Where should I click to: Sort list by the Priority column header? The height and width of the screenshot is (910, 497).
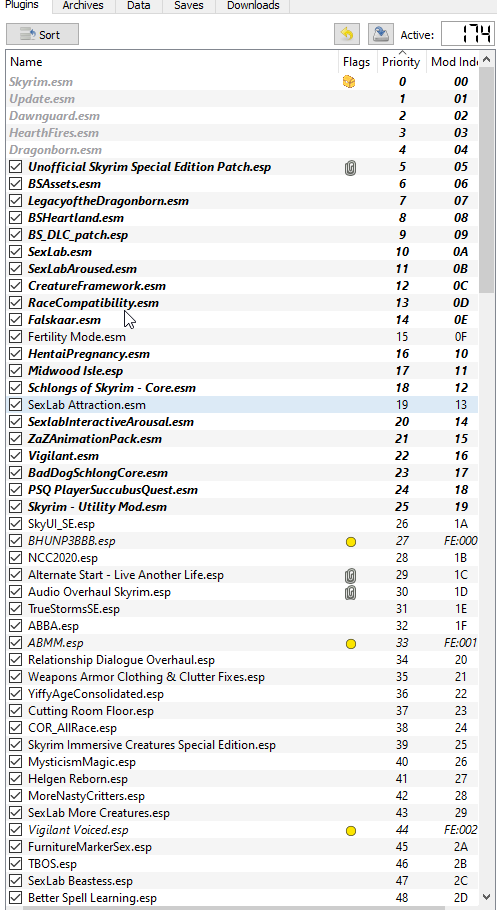pos(401,62)
